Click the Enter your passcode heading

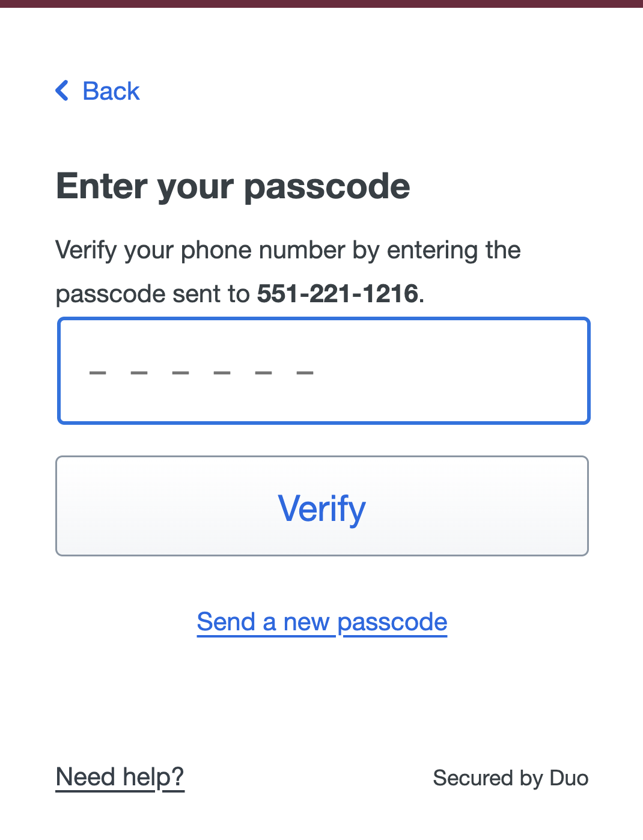pyautogui.click(x=233, y=186)
